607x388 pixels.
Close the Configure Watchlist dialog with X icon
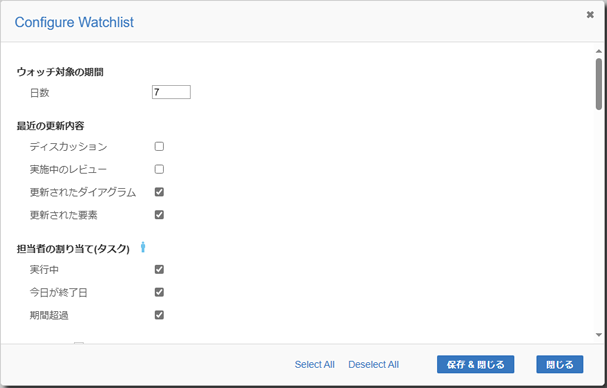(590, 15)
